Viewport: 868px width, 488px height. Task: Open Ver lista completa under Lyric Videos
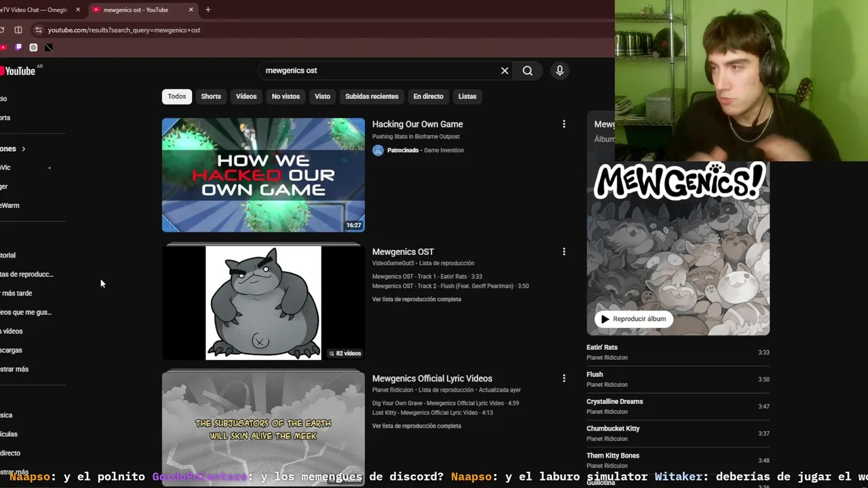[416, 426]
